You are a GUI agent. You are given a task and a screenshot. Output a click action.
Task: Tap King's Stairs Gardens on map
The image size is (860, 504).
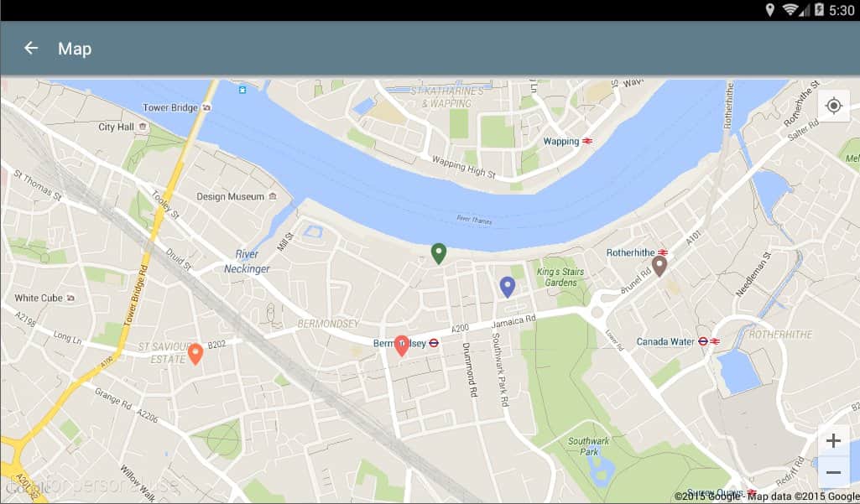pyautogui.click(x=560, y=277)
